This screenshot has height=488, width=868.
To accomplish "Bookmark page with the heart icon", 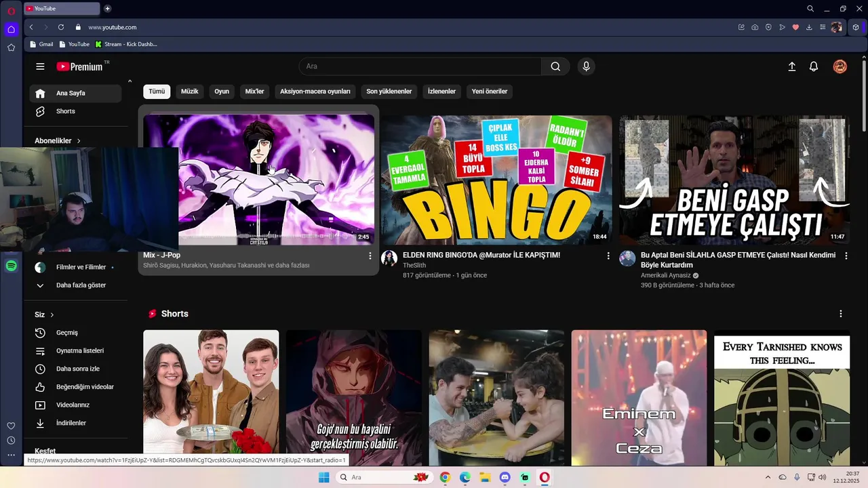I will point(795,27).
